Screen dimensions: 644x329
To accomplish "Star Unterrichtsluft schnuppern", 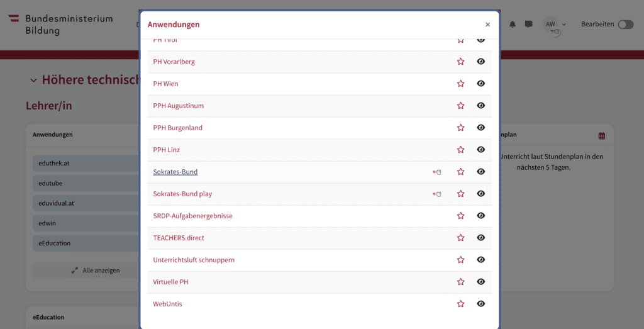I will [x=460, y=260].
